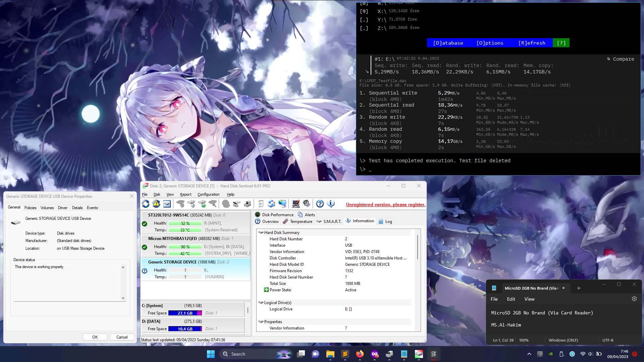Screen dimensions: 644x362
Task: Open Notepad settings gear icon
Action: (634, 299)
